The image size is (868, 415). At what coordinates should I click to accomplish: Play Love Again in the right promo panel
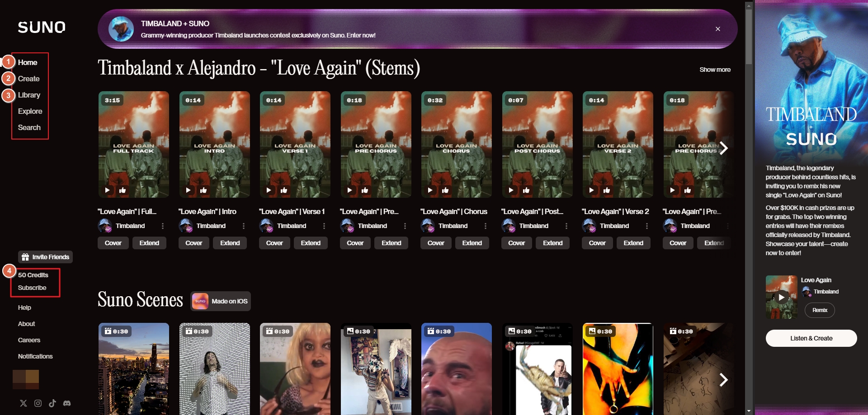pyautogui.click(x=782, y=297)
